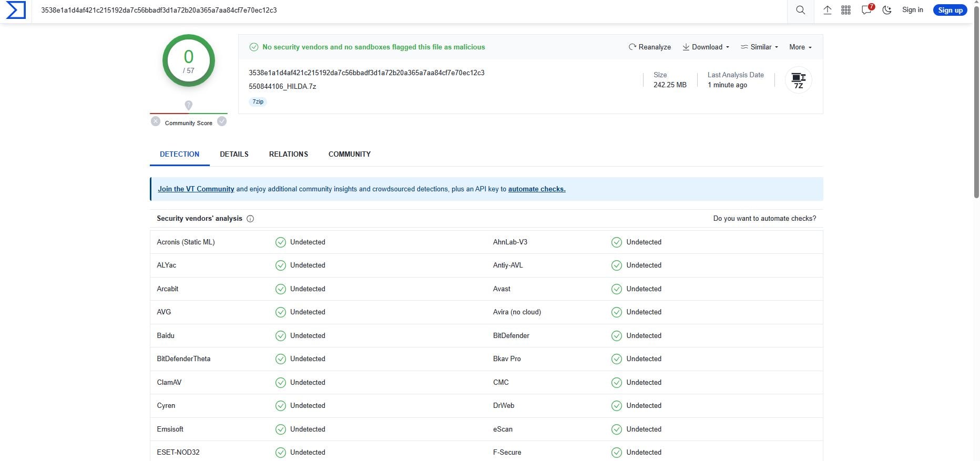Click the BitDefenderTheta undetected check icon

point(281,359)
